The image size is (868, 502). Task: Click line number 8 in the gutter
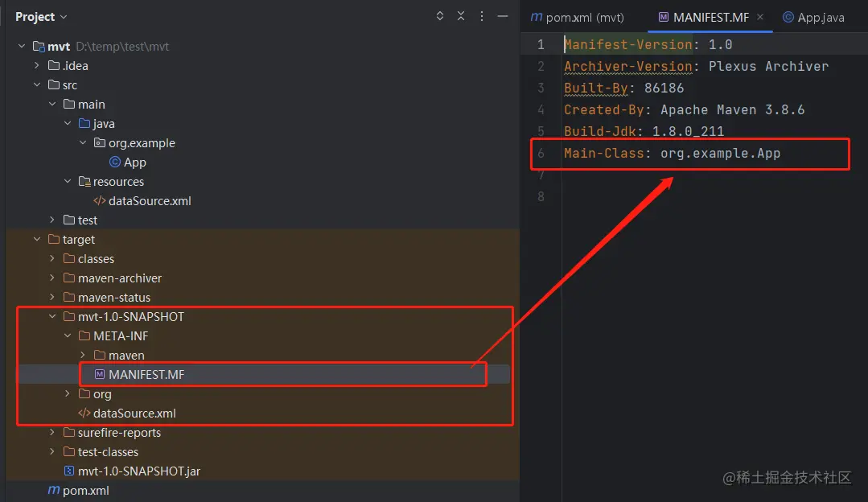541,196
